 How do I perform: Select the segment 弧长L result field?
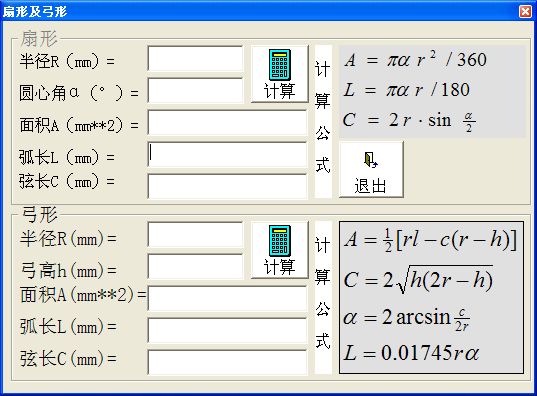[227, 330]
